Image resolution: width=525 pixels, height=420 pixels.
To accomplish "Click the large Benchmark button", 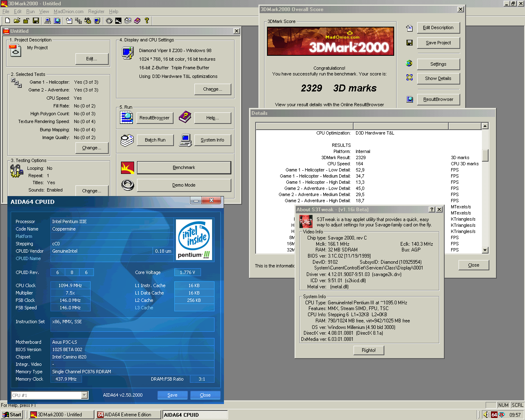I will coord(184,168).
